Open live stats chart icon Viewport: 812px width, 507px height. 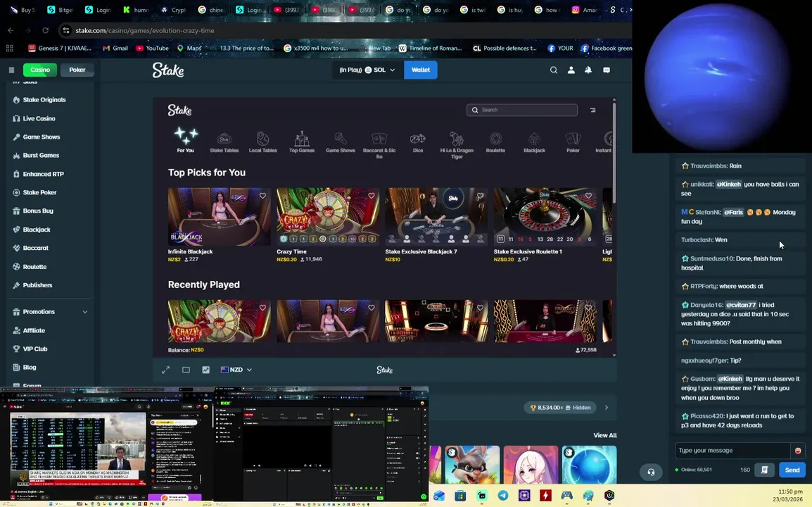[205, 370]
